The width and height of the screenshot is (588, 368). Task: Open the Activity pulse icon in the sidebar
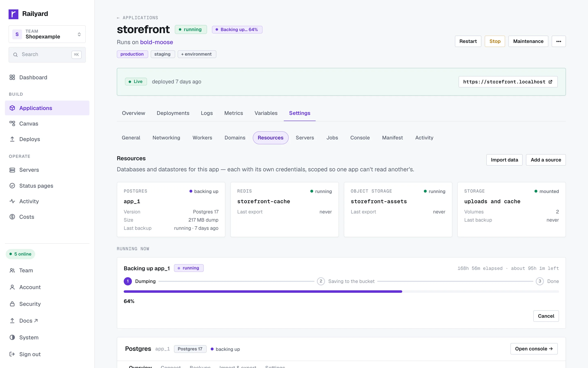(x=12, y=201)
